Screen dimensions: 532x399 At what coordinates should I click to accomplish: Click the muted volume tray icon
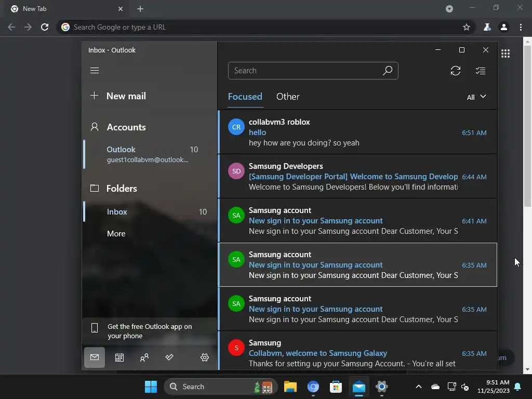tap(465, 387)
